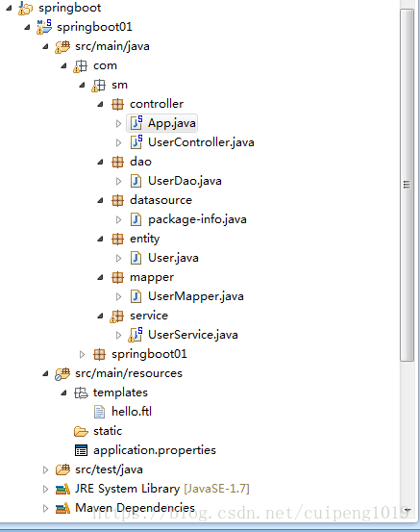
Task: Click the application.properties file icon
Action: (x=81, y=450)
